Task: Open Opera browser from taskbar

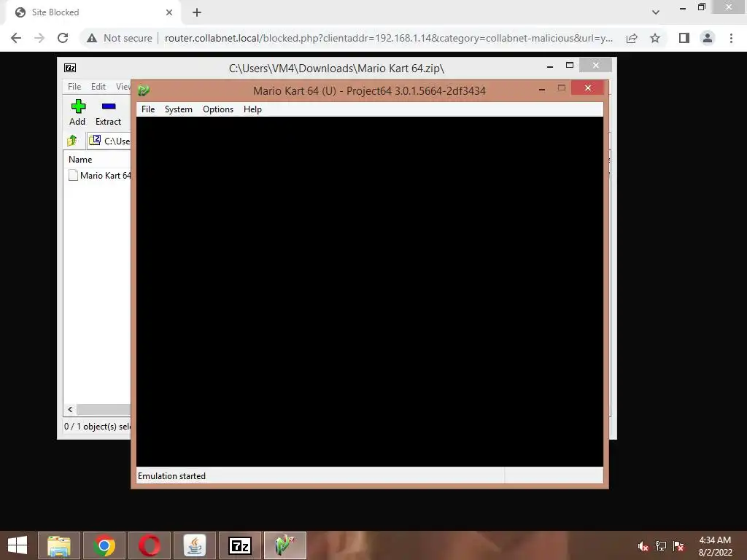Action: pos(150,545)
